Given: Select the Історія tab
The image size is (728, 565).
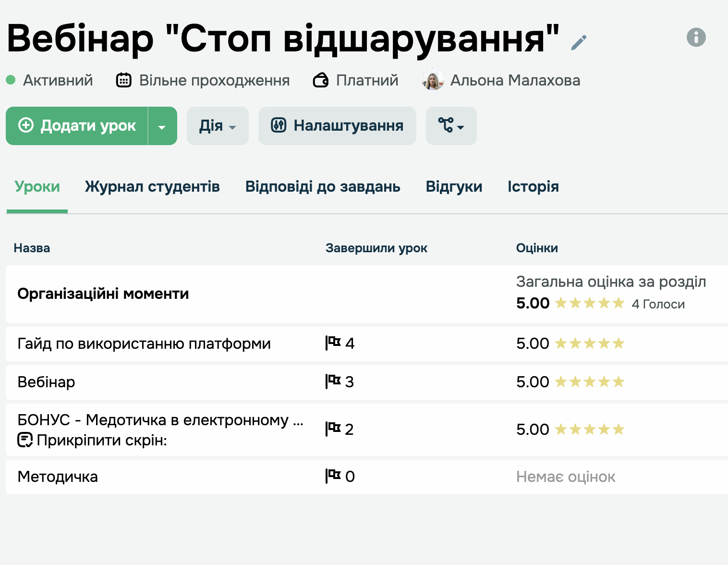Looking at the screenshot, I should pos(533,186).
